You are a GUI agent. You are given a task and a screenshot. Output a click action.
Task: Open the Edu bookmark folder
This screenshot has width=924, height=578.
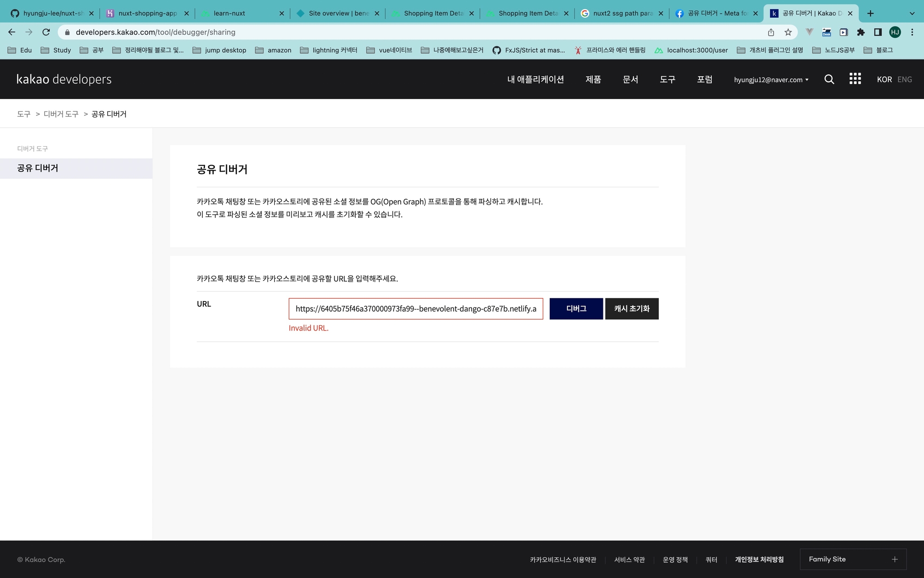20,50
